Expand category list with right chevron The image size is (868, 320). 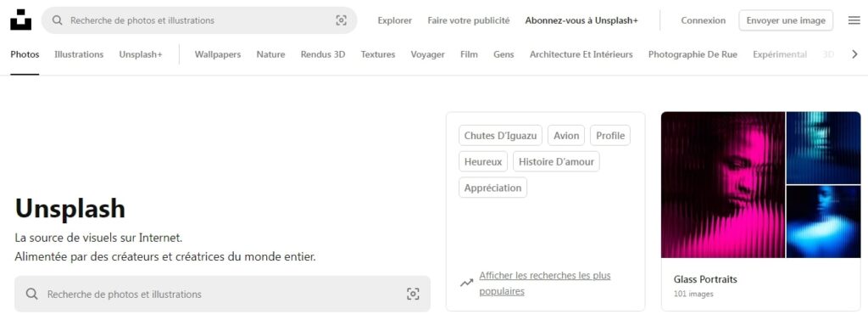point(854,54)
